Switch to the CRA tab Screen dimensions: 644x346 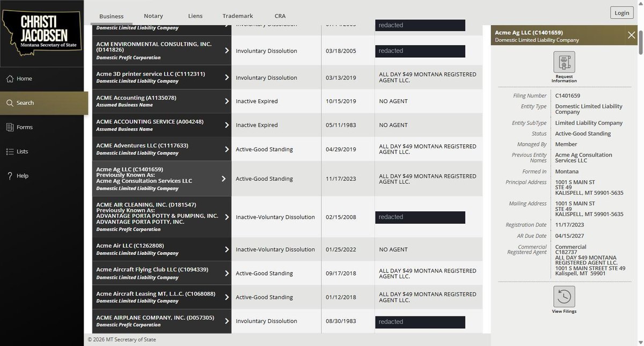pyautogui.click(x=280, y=16)
